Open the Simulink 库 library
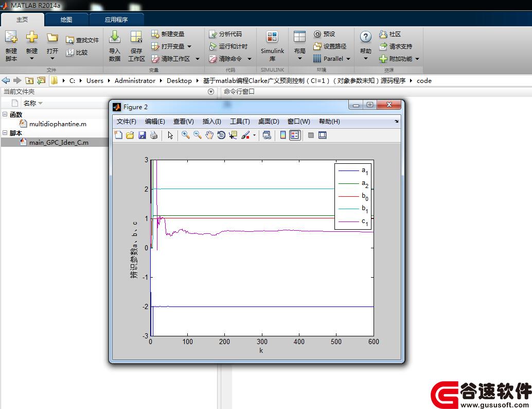Viewport: 532px width, 409px height. pyautogui.click(x=273, y=45)
